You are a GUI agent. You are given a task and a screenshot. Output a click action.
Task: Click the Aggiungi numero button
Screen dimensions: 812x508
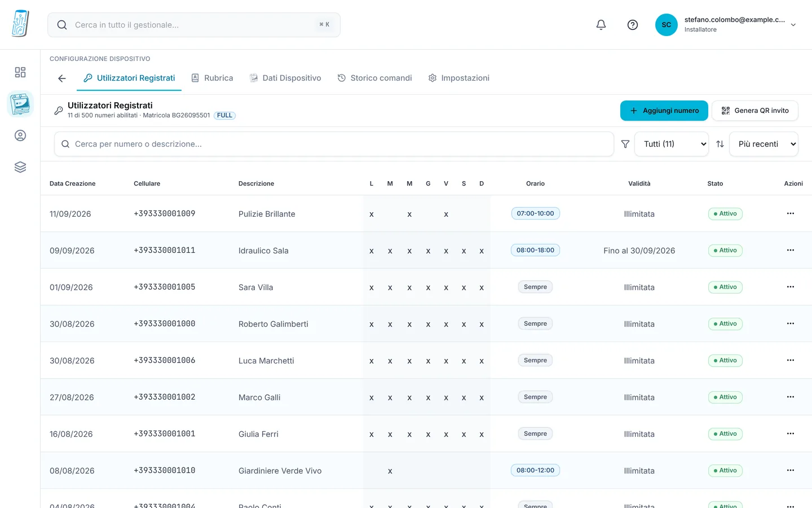pos(664,111)
